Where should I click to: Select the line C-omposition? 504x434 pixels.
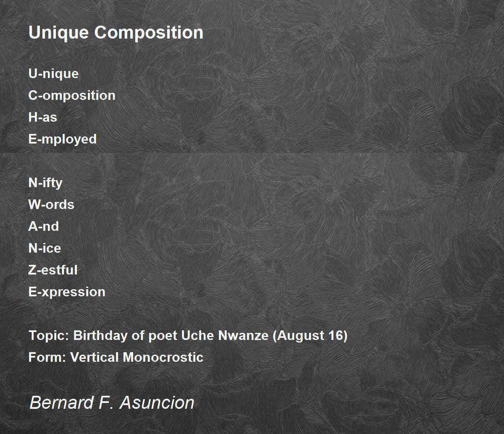72,96
